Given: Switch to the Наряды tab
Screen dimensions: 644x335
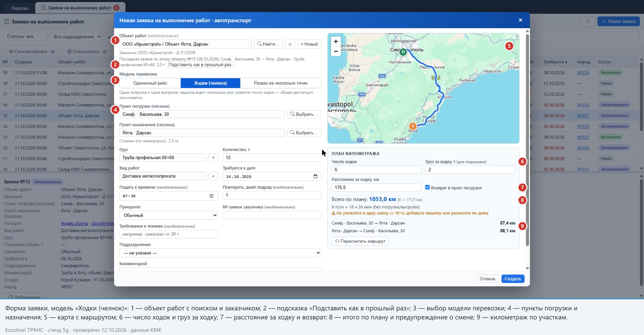Looking at the screenshot, I should tap(20, 8).
